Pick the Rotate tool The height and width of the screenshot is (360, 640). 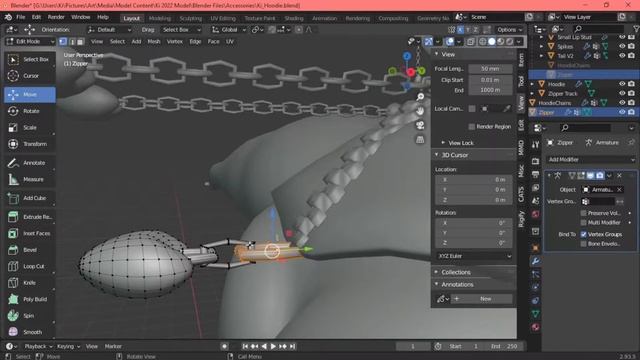30,111
